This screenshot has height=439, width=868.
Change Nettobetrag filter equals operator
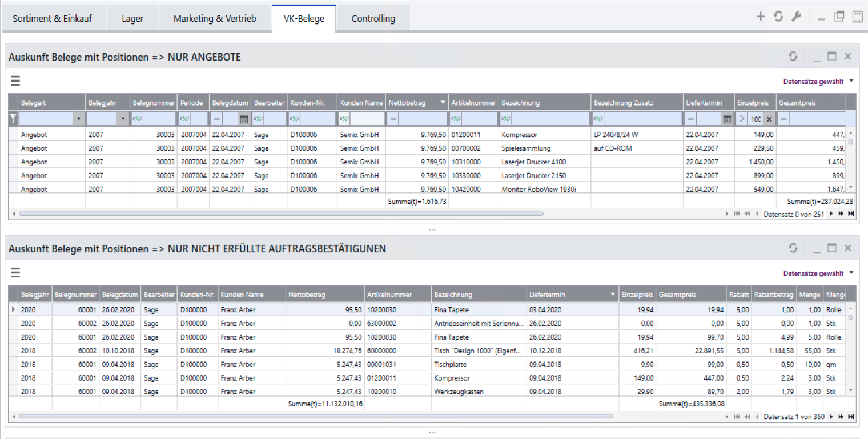[393, 119]
